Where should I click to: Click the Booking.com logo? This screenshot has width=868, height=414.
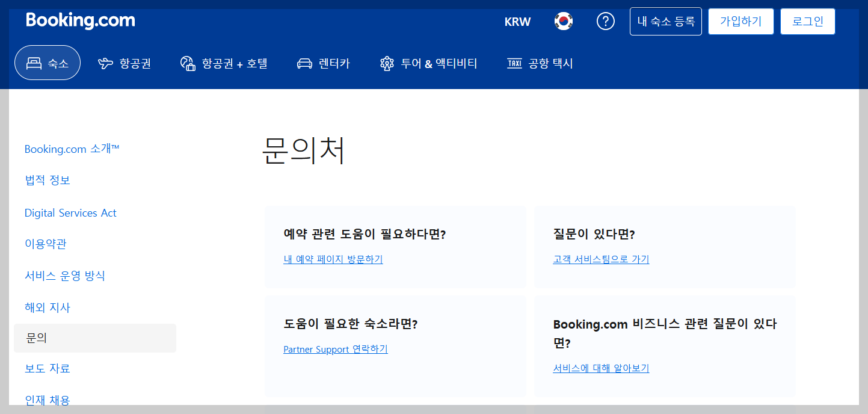click(x=81, y=20)
